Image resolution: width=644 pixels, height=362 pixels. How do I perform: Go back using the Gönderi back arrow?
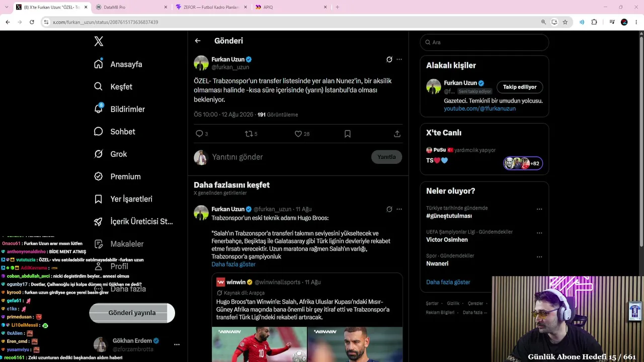198,41
